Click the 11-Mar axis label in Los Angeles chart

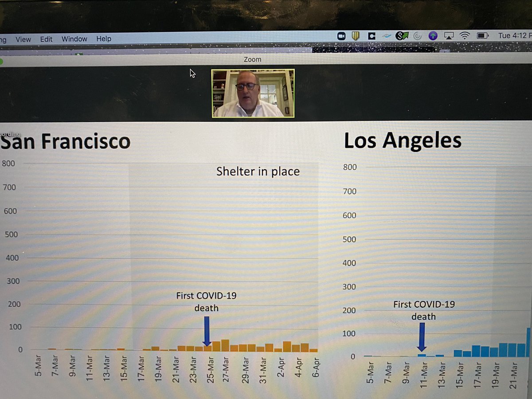(424, 376)
